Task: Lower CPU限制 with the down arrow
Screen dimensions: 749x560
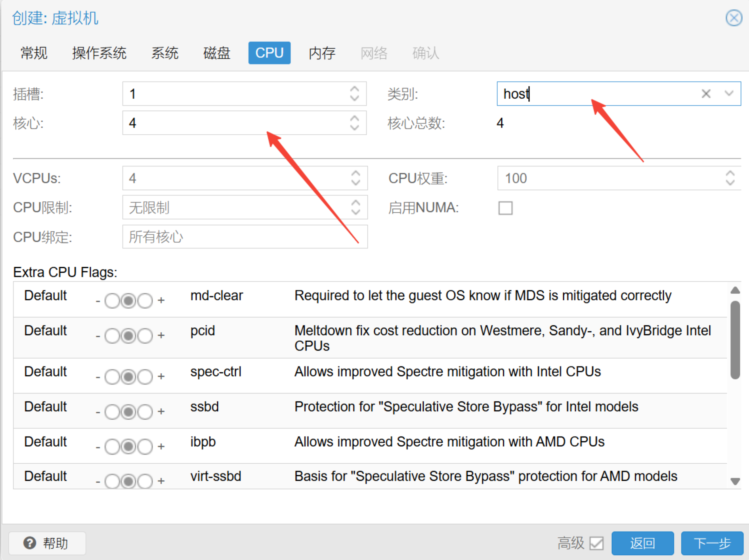Action: click(355, 212)
